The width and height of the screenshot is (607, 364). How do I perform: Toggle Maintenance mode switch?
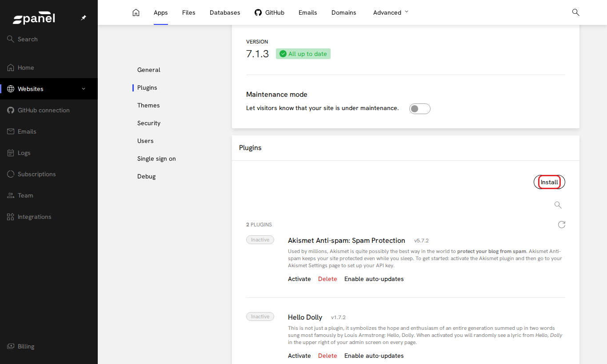[420, 109]
